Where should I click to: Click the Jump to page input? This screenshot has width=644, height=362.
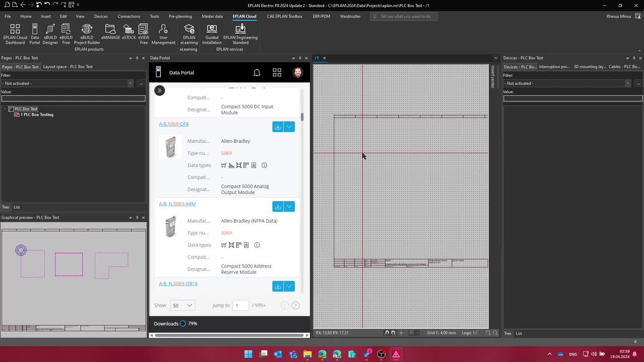click(240, 305)
